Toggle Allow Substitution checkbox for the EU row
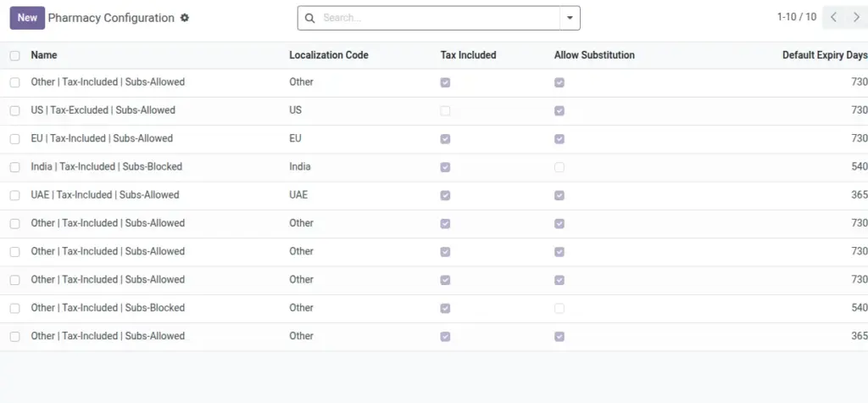The width and height of the screenshot is (868, 403). tap(559, 139)
